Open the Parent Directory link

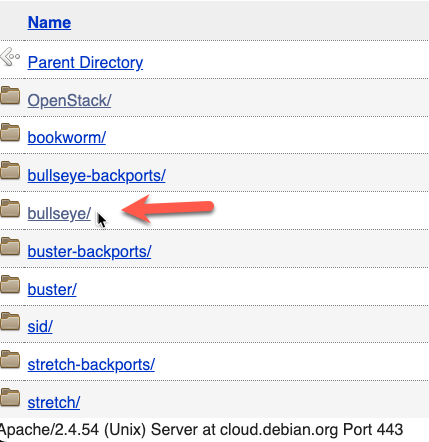click(85, 63)
